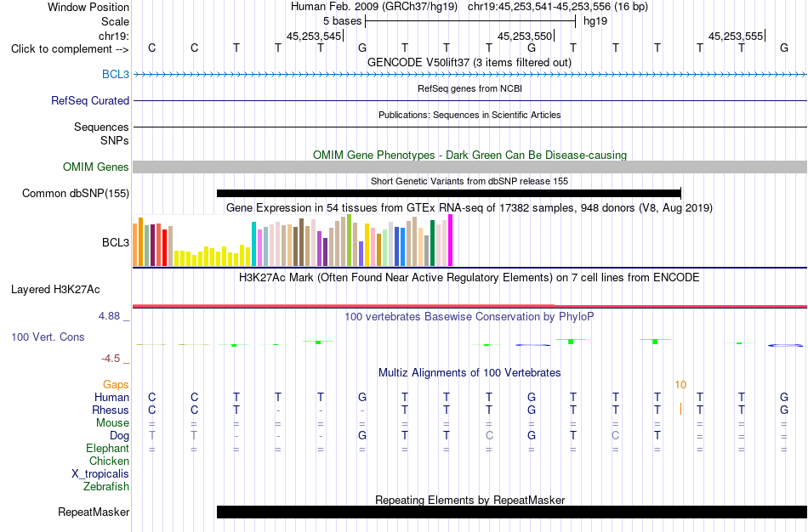The height and width of the screenshot is (532, 808).
Task: Click the first G in base sequence
Action: (362, 48)
